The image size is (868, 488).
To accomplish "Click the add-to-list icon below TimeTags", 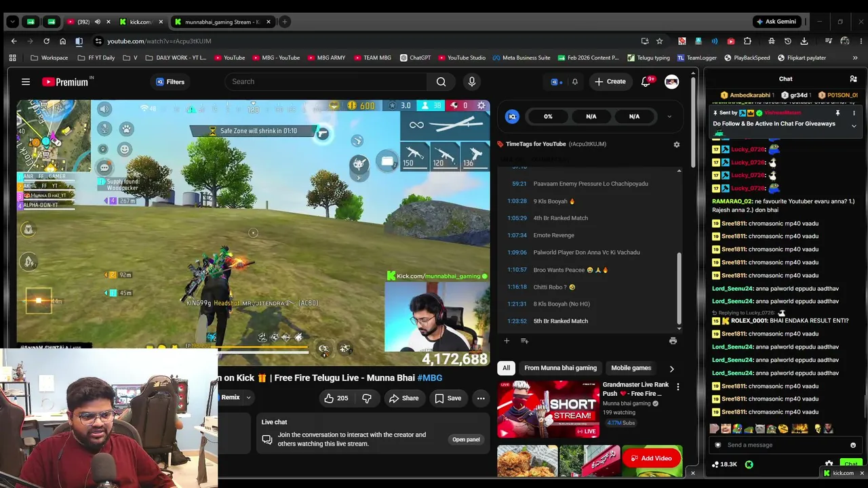I will (x=524, y=341).
